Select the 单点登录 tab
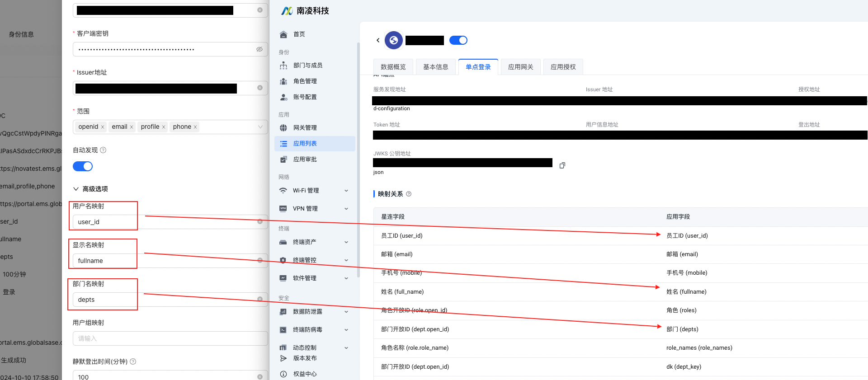 478,67
